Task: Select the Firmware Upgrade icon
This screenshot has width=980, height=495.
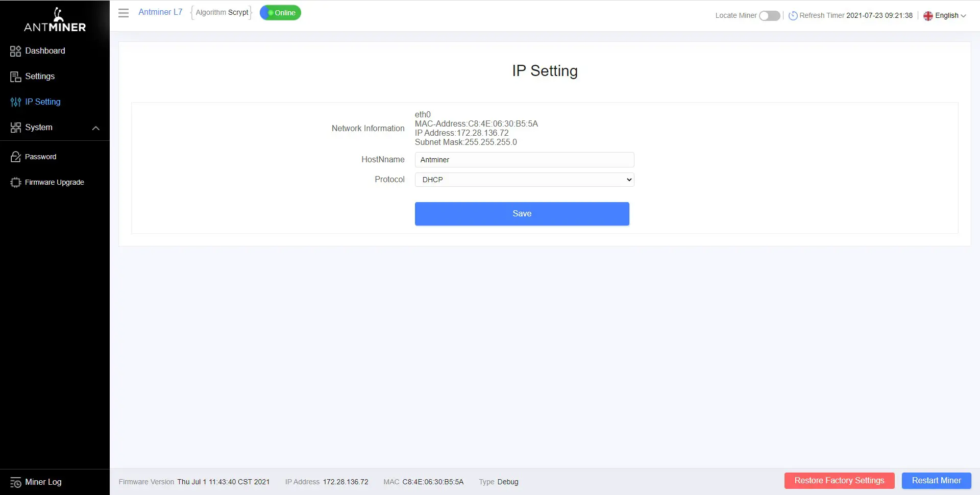Action: (x=15, y=182)
